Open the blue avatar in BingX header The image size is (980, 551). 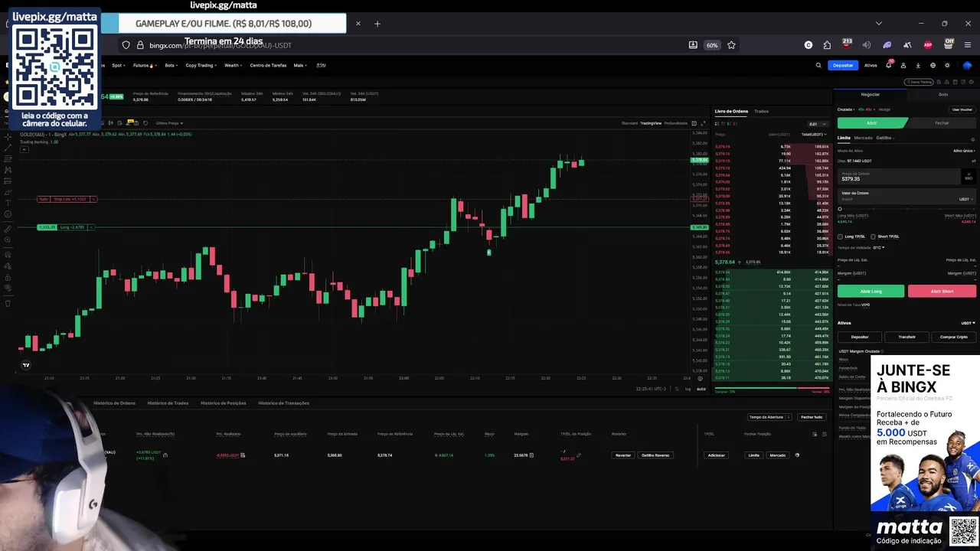tap(967, 65)
